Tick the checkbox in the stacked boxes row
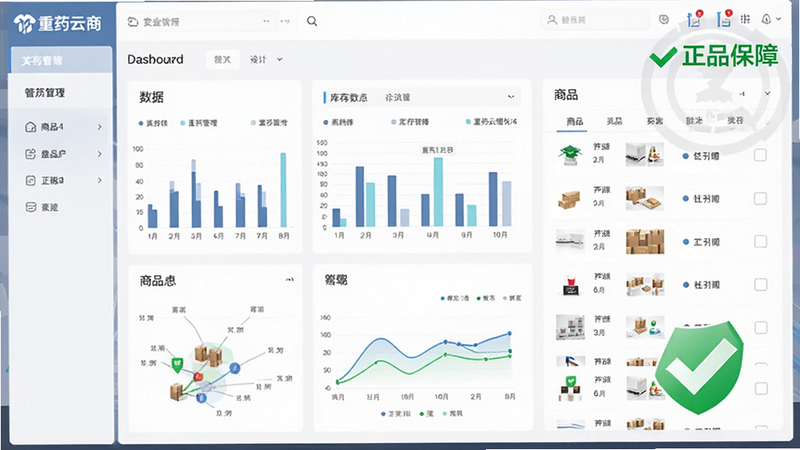 [760, 198]
